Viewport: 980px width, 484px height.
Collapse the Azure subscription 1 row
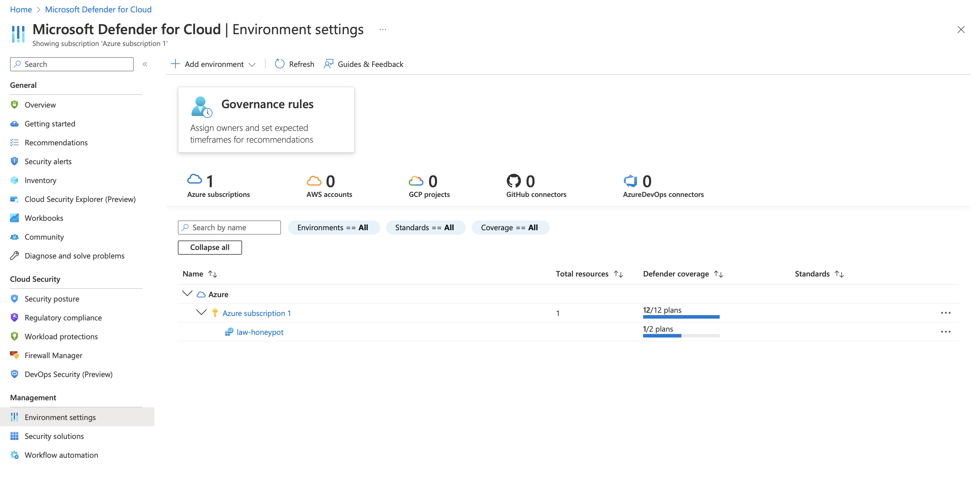coord(201,313)
